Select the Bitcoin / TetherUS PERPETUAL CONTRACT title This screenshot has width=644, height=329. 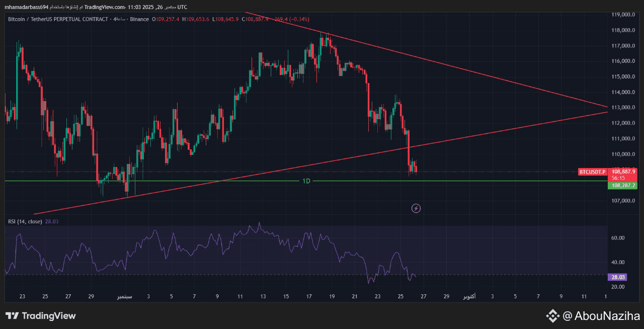pos(58,19)
